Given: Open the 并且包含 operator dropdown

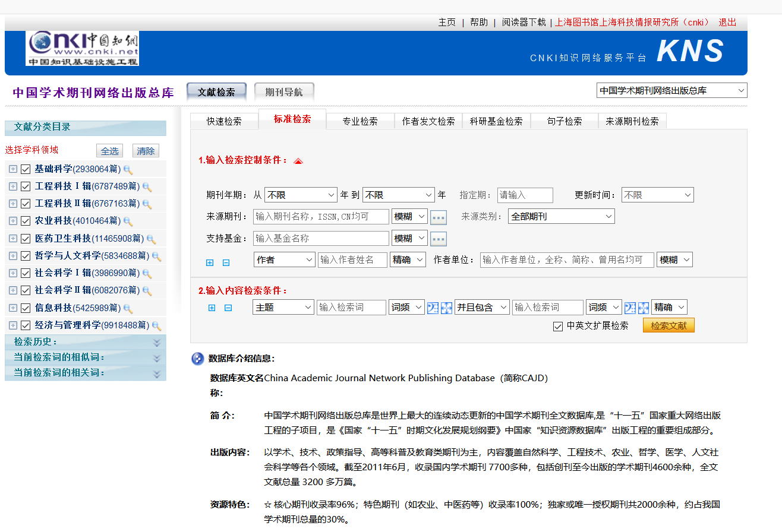Looking at the screenshot, I should pos(483,307).
